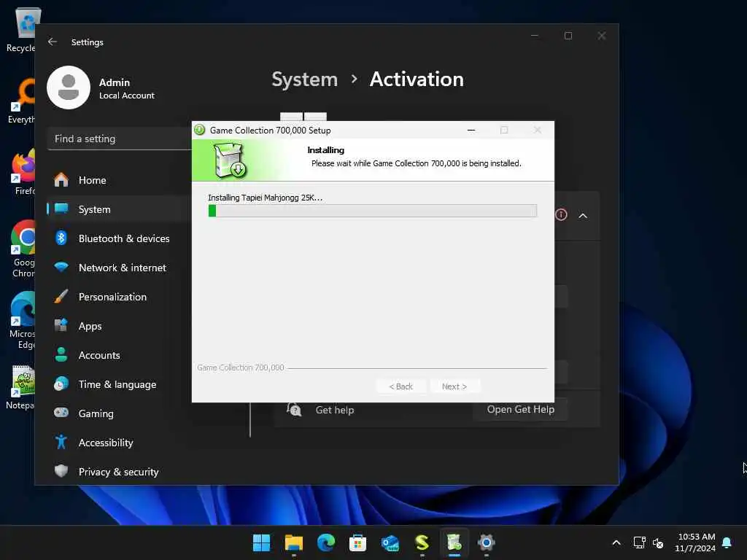Open File Explorer from taskbar

[x=294, y=542]
